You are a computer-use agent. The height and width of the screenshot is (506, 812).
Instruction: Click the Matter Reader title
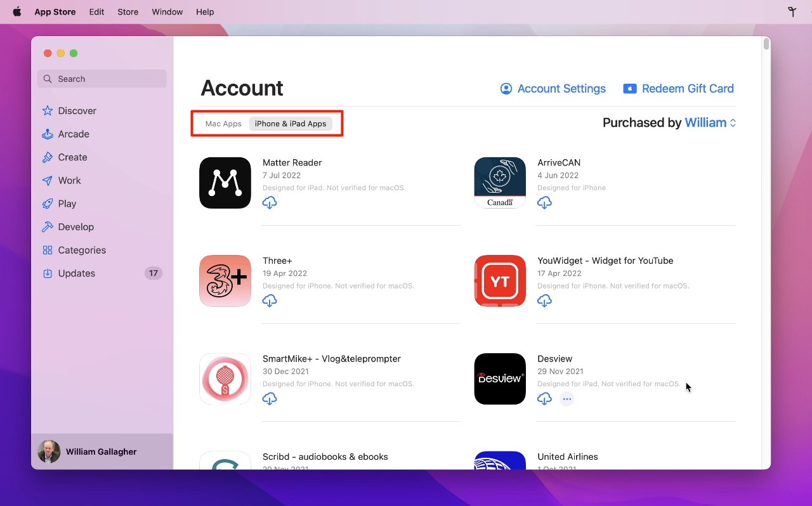click(292, 163)
